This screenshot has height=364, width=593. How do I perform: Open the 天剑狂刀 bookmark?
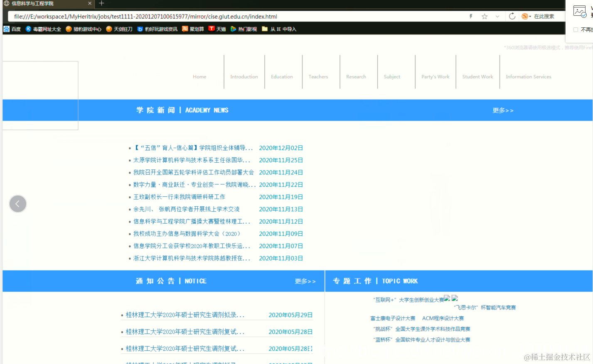coord(119,29)
